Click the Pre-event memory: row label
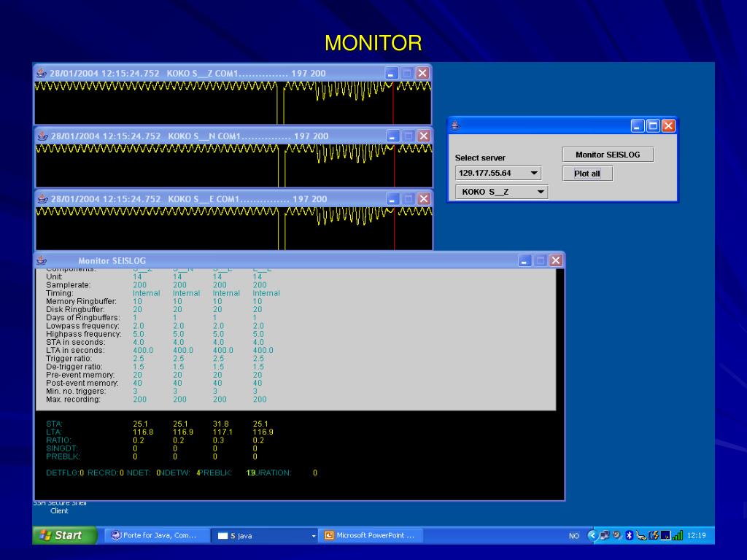Image resolution: width=747 pixels, height=560 pixels. pos(80,375)
